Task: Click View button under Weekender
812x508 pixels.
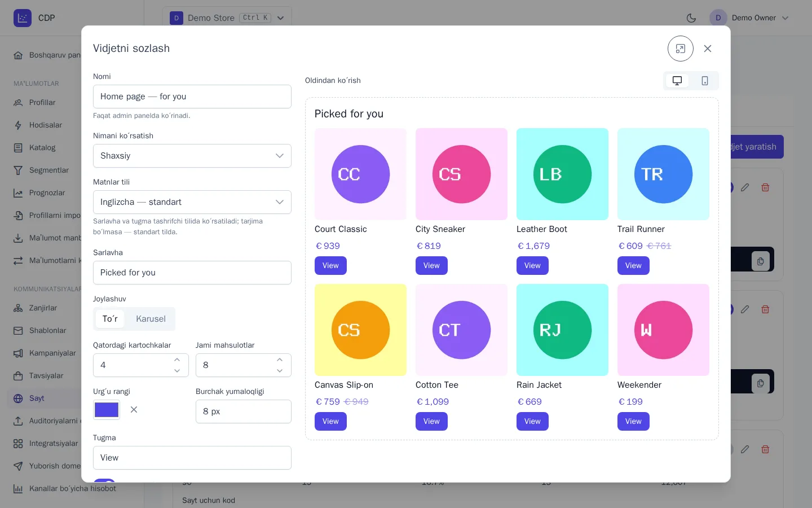Action: click(633, 422)
